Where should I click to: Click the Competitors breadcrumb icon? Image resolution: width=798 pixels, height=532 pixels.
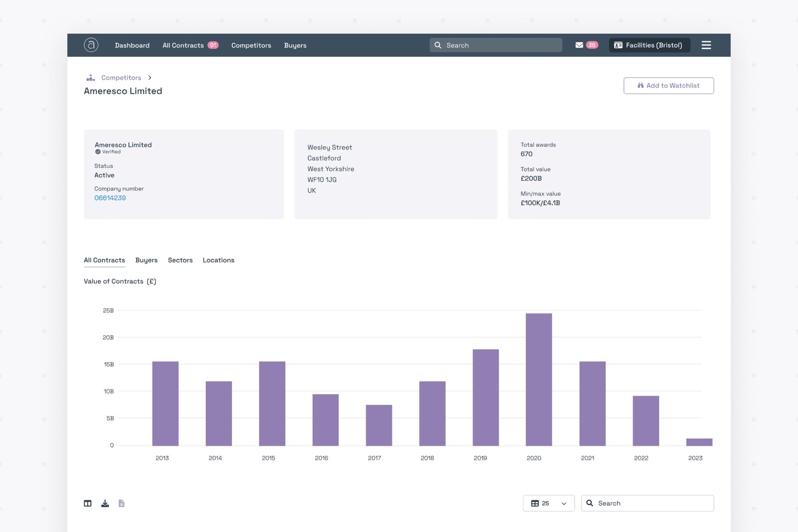91,78
